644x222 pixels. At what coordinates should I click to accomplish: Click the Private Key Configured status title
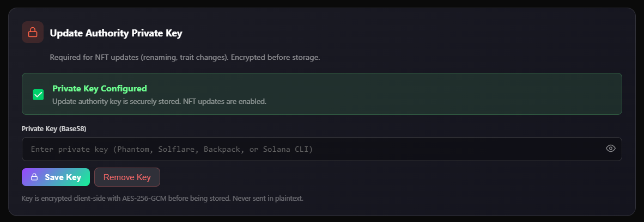(x=100, y=88)
